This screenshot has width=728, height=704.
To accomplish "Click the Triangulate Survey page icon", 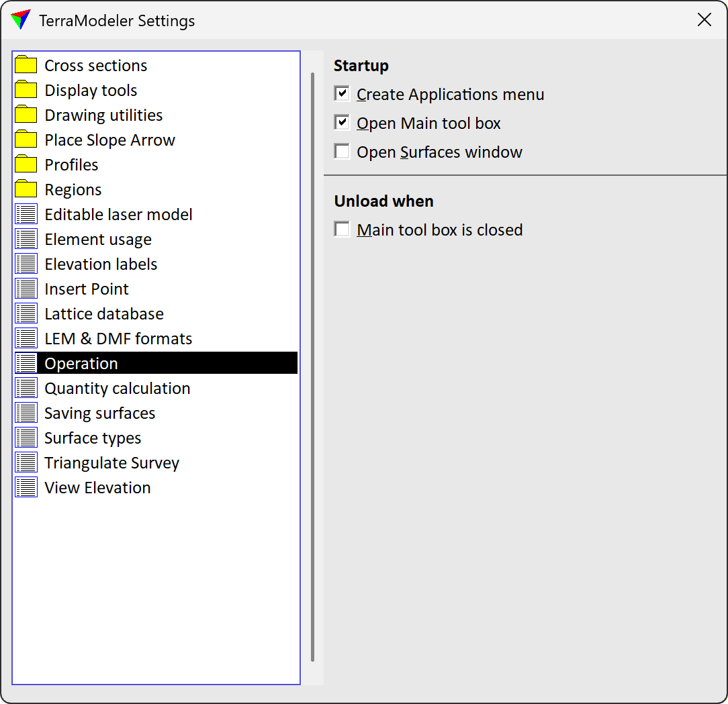I will coord(26,462).
